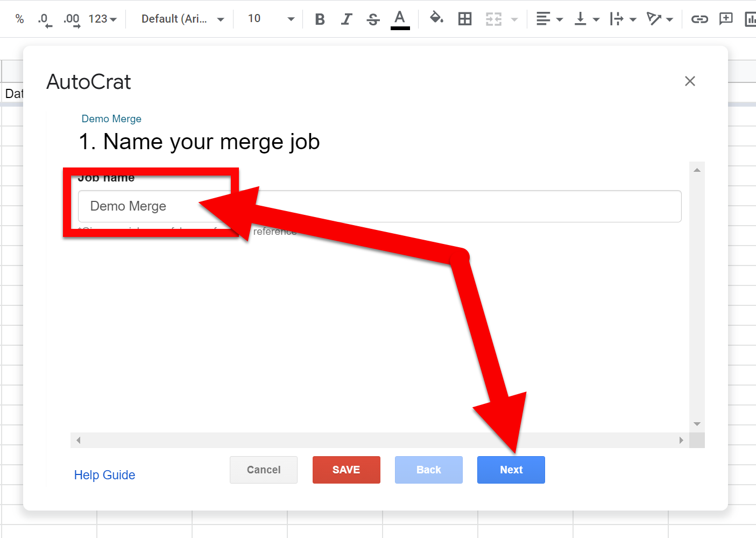Screen dimensions: 756x538
Task: Open the font size 10 dropdown
Action: click(271, 19)
